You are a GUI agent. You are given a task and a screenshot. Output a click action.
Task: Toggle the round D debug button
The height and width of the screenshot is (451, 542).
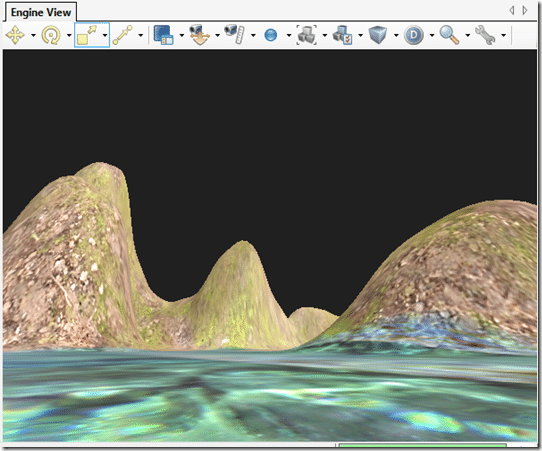pos(414,35)
